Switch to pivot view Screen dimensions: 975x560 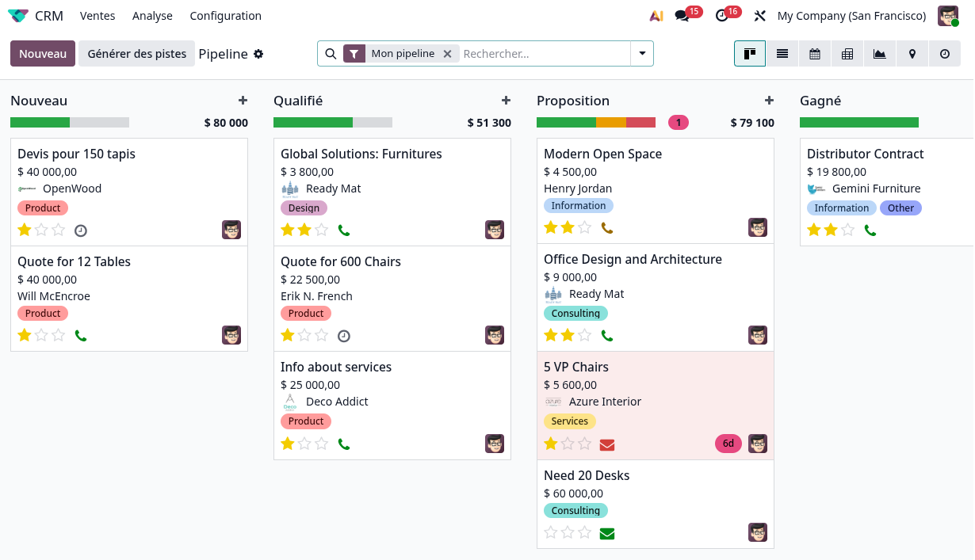coord(847,53)
